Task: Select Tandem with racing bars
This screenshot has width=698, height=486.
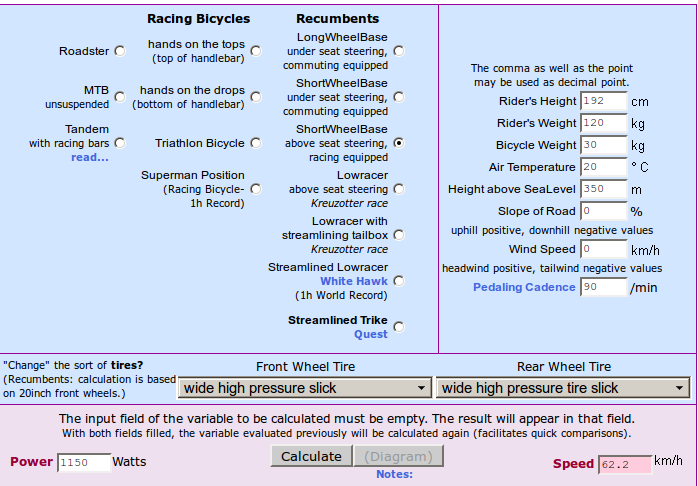Action: pos(120,143)
